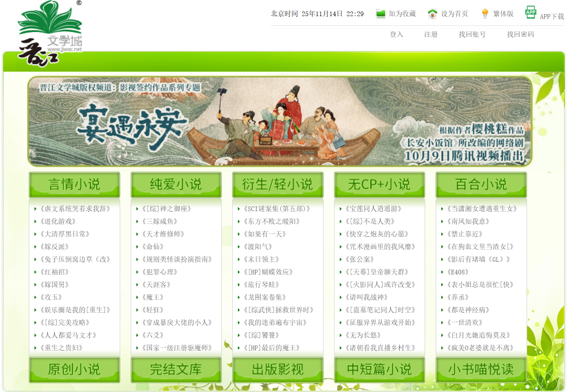Open the 宴遇永安 promotional banner

point(280,121)
